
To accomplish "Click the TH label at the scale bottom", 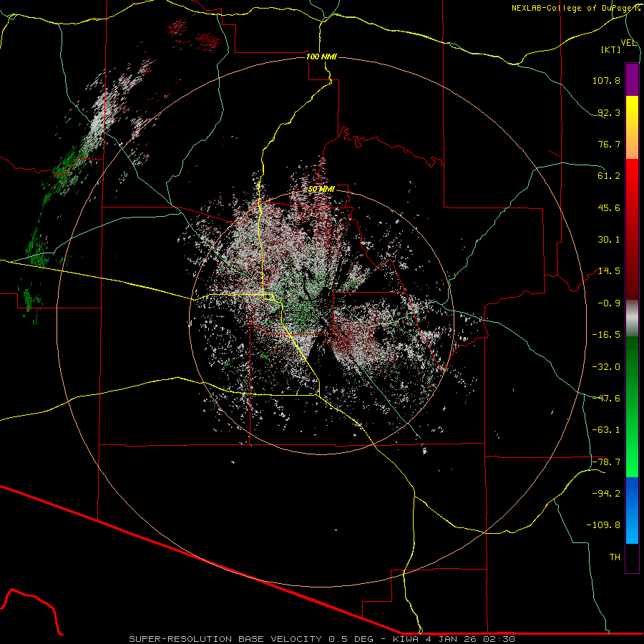I will pos(615,557).
